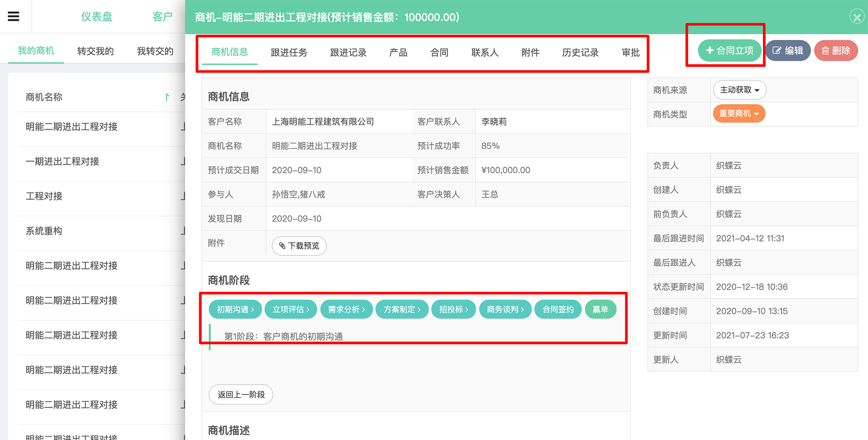
Task: Click participants 孙悟空,猪八戒
Action: pos(298,194)
